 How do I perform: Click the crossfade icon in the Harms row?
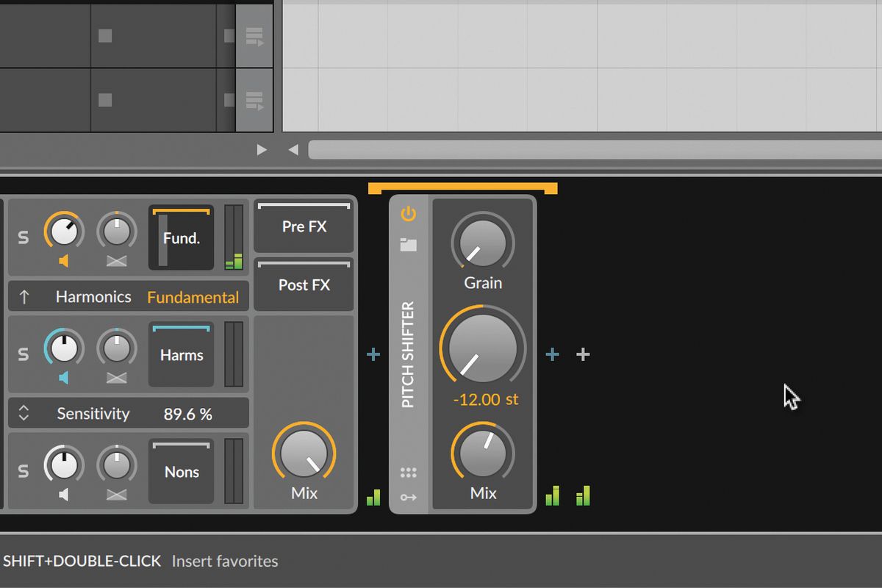pyautogui.click(x=116, y=375)
